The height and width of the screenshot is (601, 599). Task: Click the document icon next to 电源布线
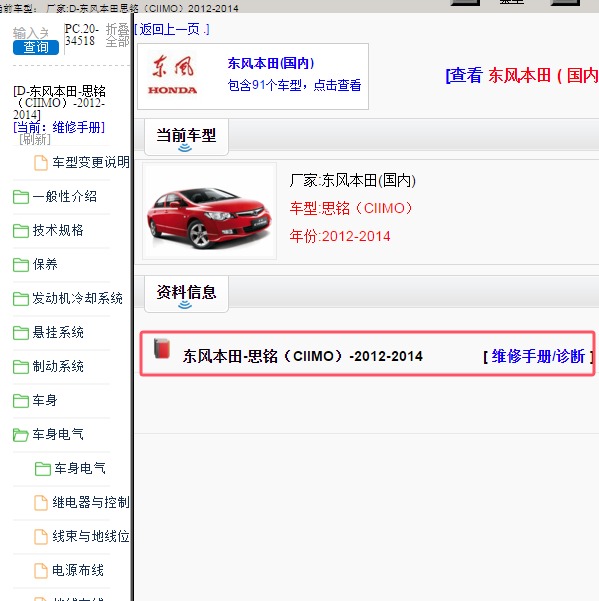[x=41, y=570]
